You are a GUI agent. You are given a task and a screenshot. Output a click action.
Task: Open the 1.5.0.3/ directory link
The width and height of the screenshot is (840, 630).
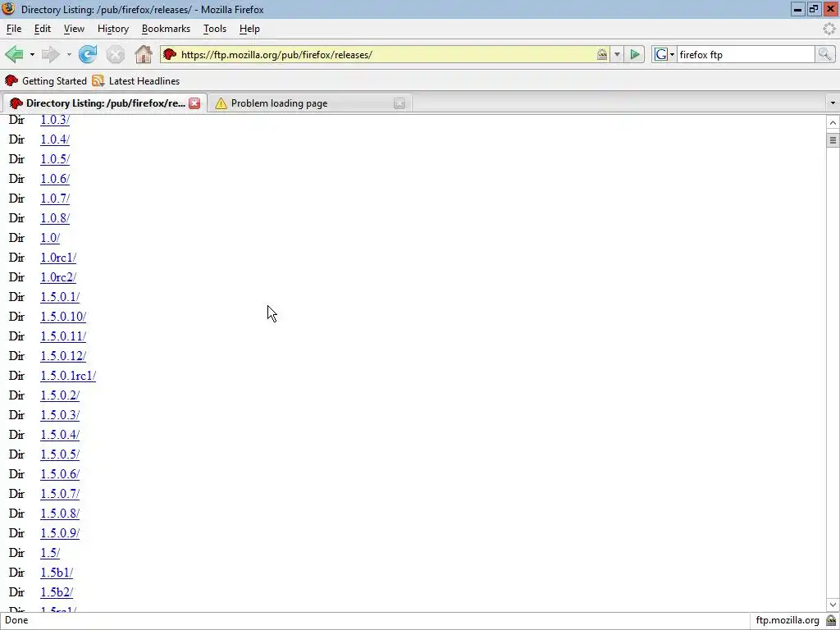click(60, 415)
